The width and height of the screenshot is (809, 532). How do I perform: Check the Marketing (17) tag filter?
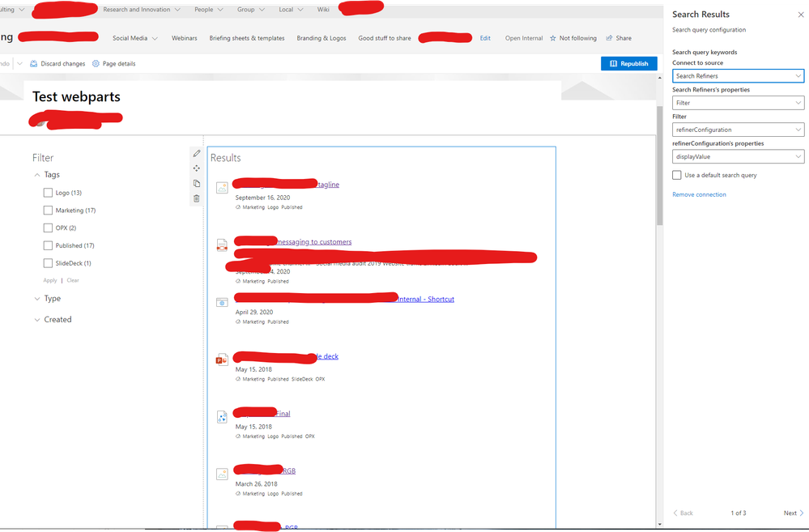[x=48, y=210]
